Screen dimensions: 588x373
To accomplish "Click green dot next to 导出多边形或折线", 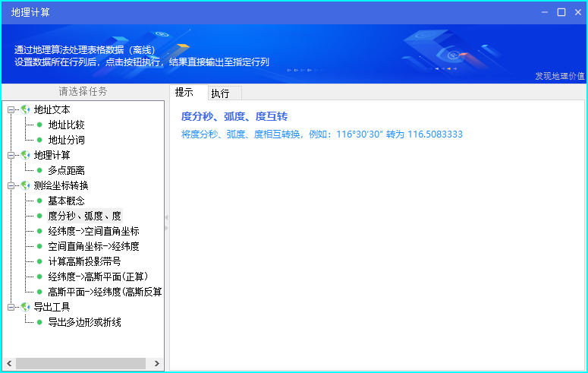I will (x=39, y=322).
